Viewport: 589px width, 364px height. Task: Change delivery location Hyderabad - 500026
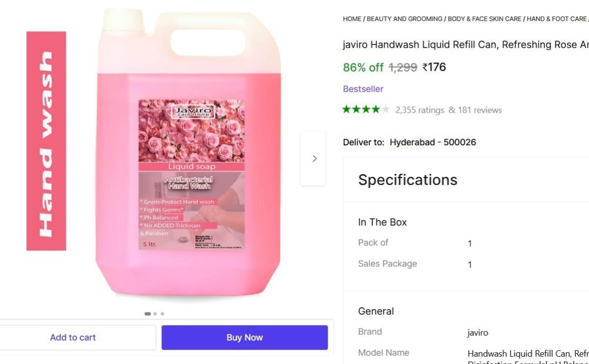tap(432, 142)
